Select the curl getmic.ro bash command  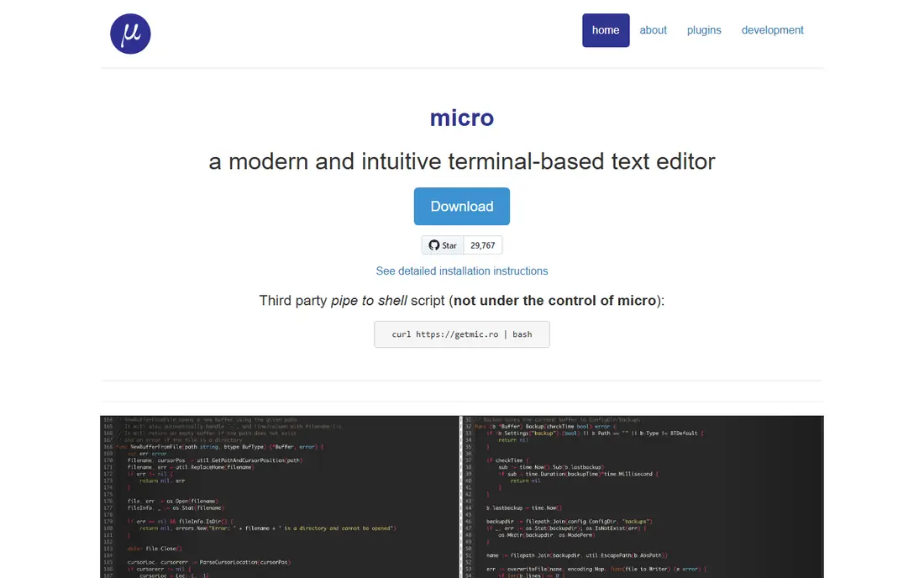pyautogui.click(x=461, y=334)
